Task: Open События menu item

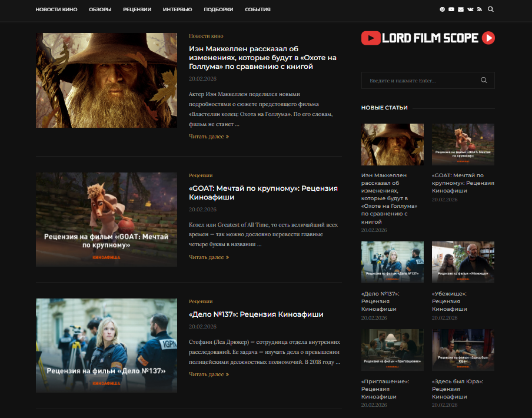Action: pyautogui.click(x=258, y=9)
